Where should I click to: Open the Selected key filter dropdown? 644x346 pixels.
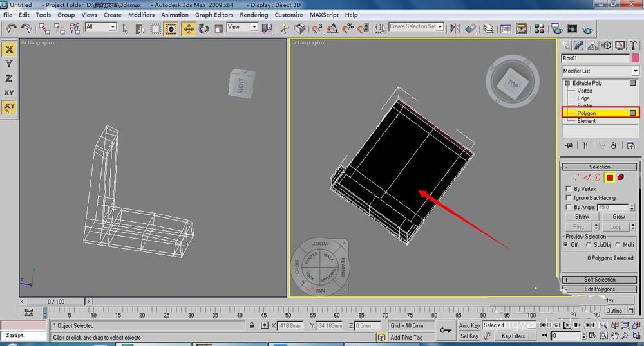click(x=510, y=325)
